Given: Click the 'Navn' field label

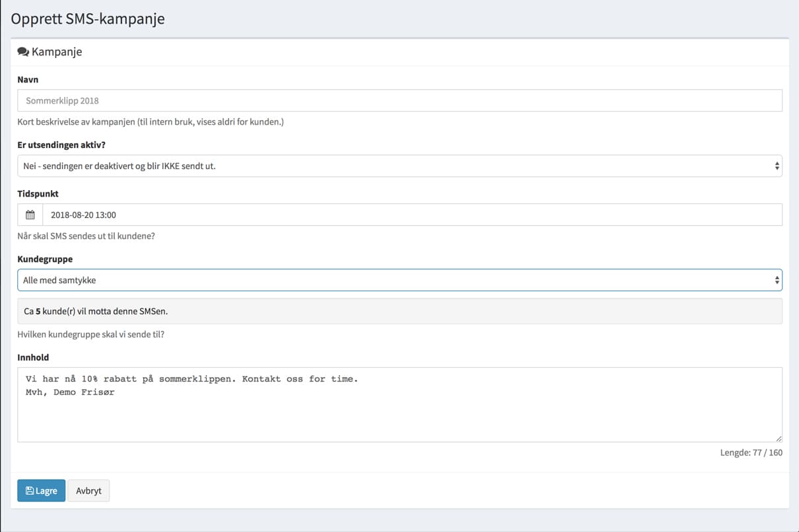Looking at the screenshot, I should pyautogui.click(x=28, y=79).
